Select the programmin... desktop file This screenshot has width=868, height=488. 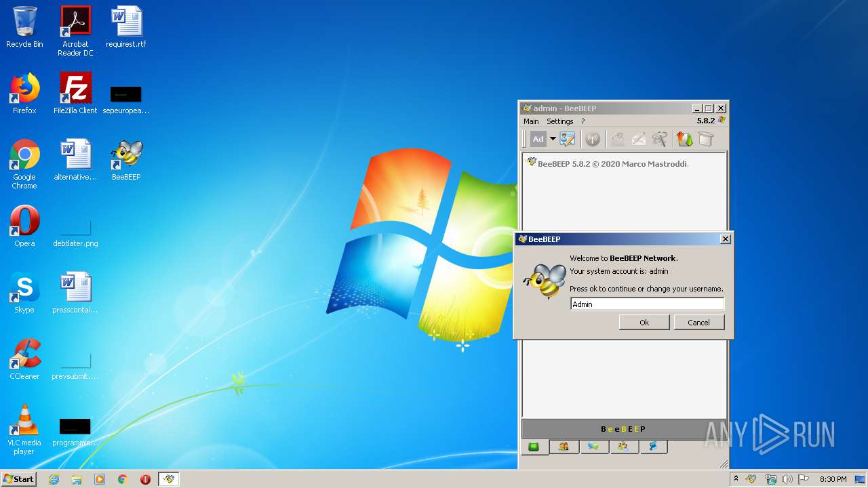pos(75,432)
